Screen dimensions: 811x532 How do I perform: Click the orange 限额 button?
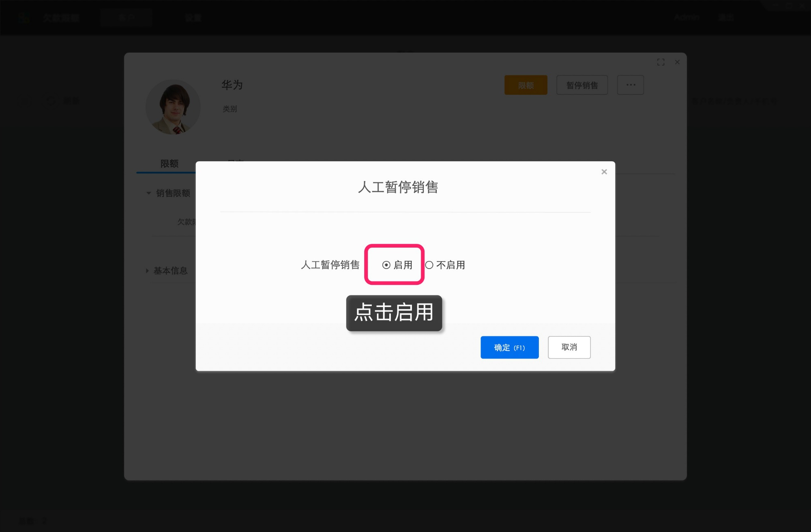[526, 85]
